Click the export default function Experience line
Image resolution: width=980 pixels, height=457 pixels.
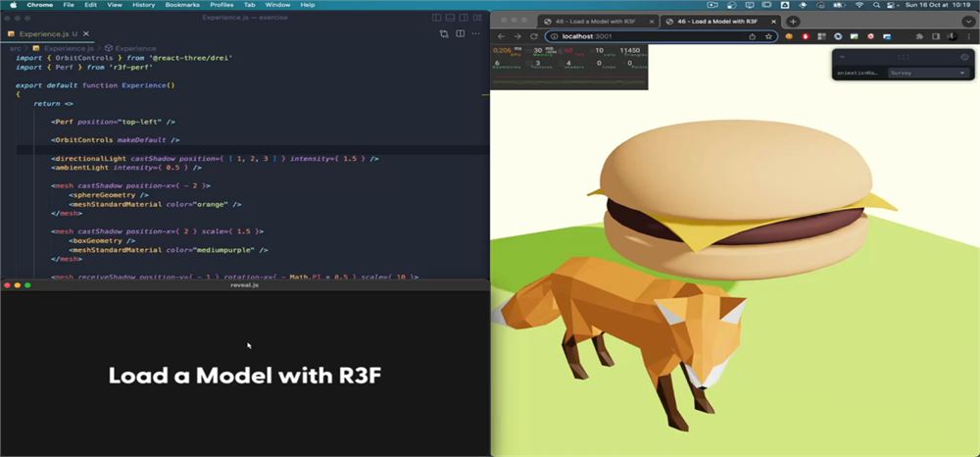[x=95, y=85]
